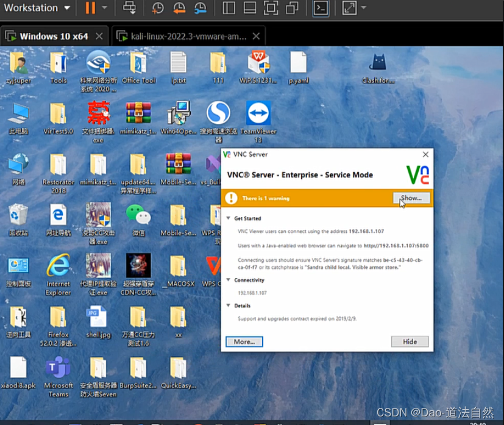Switch to Unity mode icon
This screenshot has height=425, width=504.
[x=292, y=8]
